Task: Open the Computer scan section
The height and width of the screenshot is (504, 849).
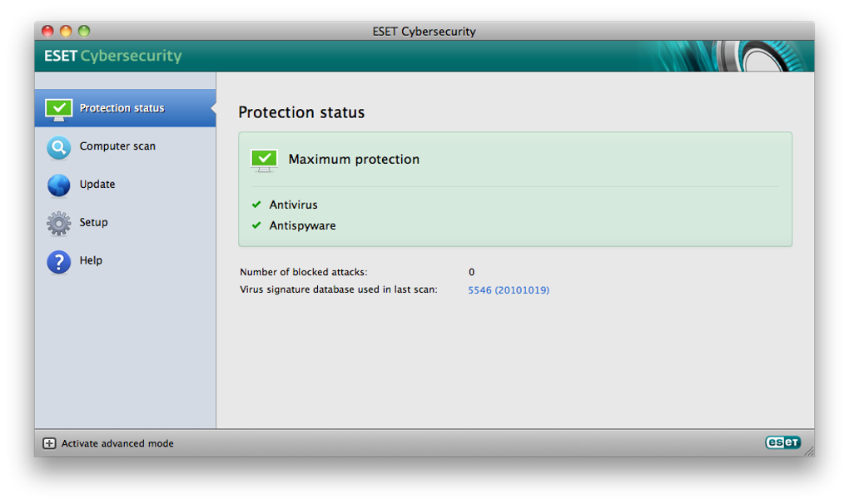Action: [117, 146]
